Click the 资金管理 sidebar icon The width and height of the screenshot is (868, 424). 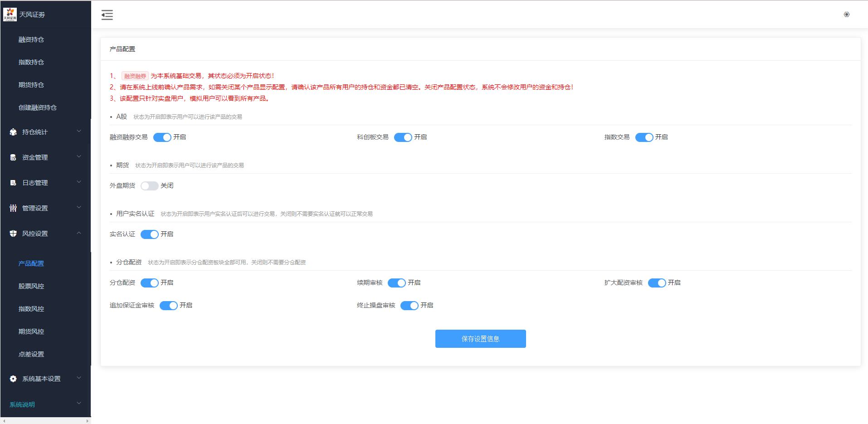[x=12, y=157]
